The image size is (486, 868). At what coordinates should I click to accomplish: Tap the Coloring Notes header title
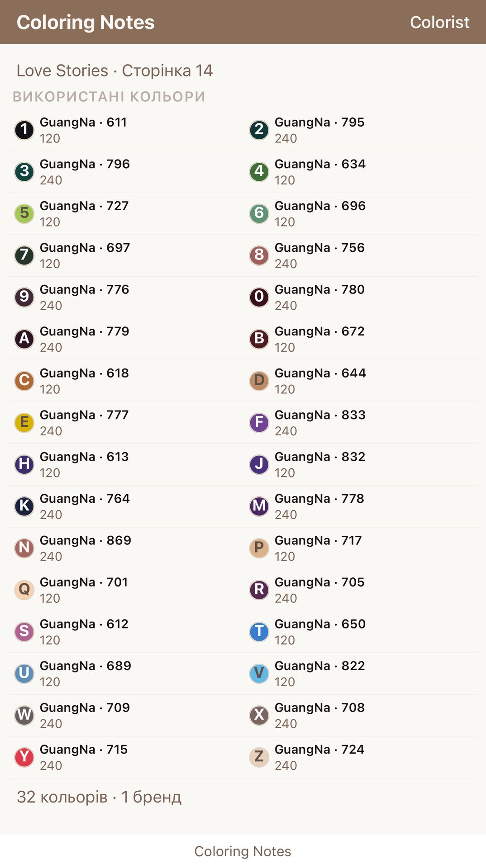86,22
